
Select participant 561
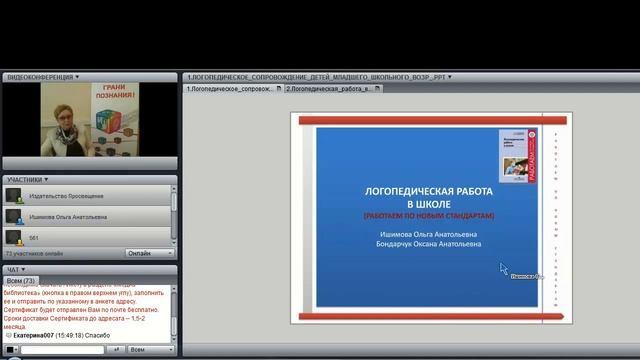pos(87,238)
